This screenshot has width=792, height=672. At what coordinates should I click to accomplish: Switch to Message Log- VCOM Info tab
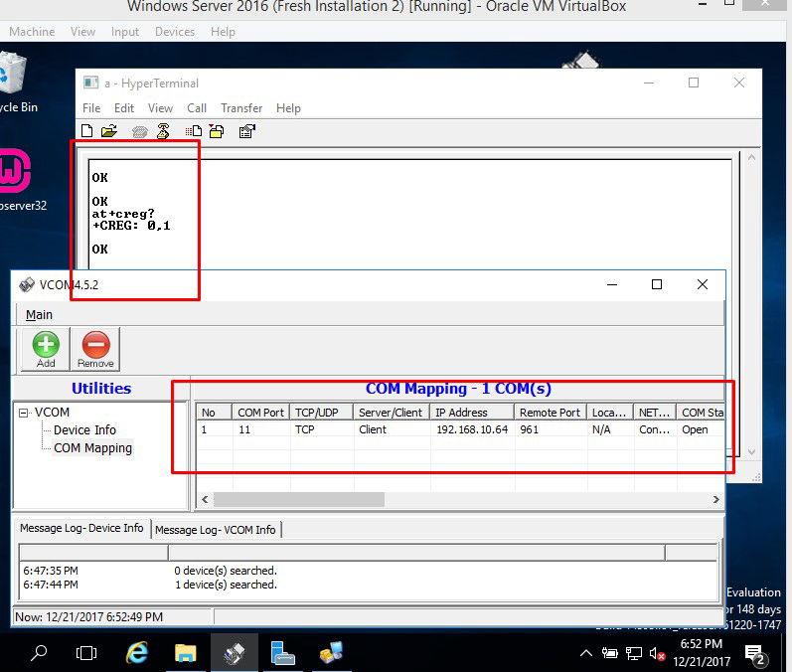coord(216,530)
